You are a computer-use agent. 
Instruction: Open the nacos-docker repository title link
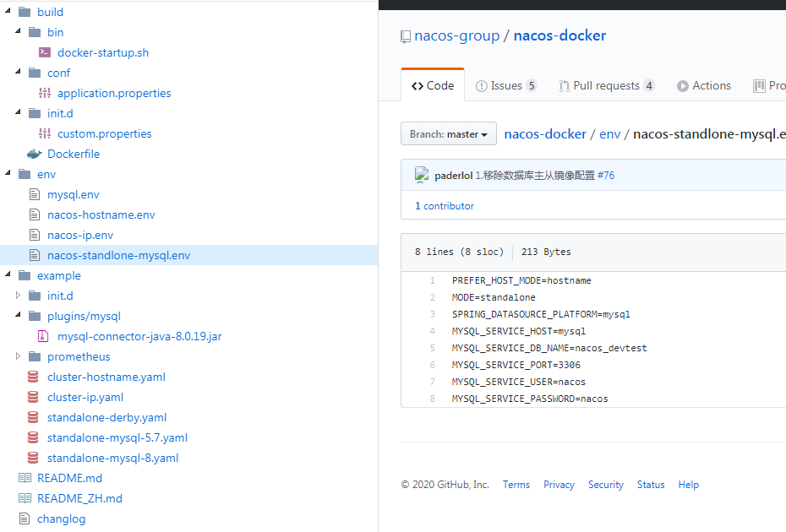coord(560,35)
